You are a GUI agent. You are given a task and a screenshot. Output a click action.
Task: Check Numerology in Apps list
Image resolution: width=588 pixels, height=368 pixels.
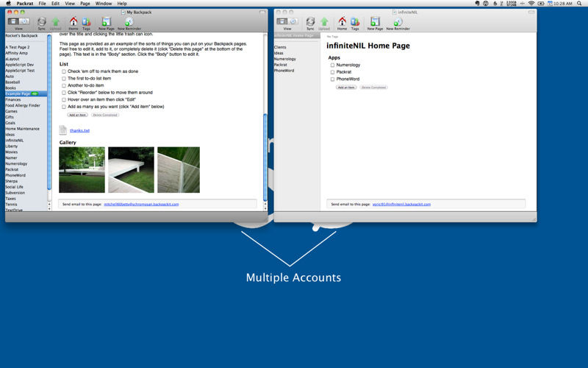point(332,65)
